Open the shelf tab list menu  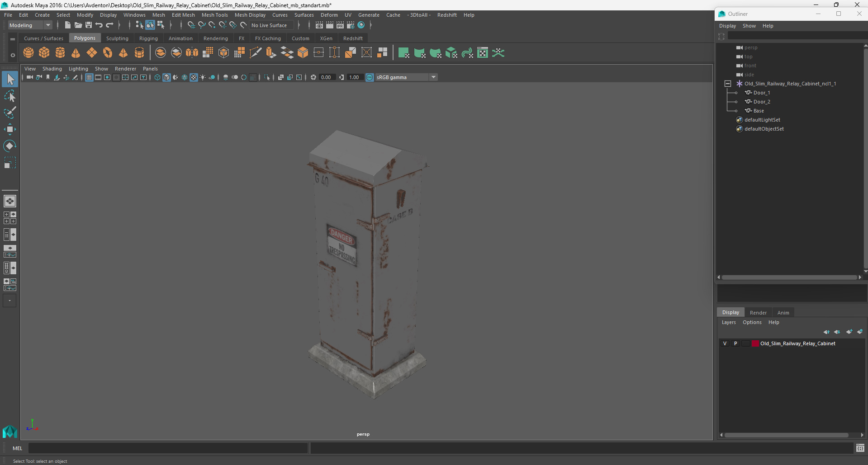(13, 39)
